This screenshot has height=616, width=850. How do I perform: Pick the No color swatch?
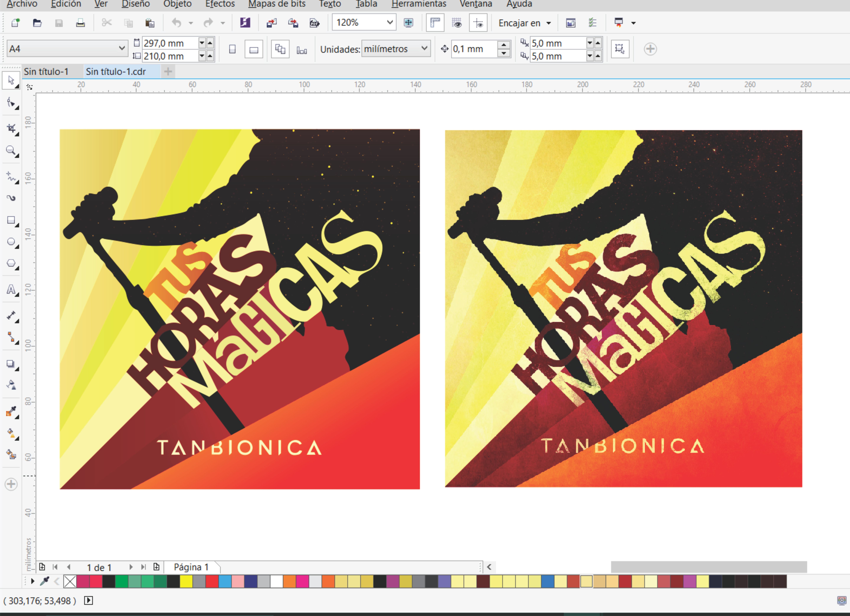point(70,581)
